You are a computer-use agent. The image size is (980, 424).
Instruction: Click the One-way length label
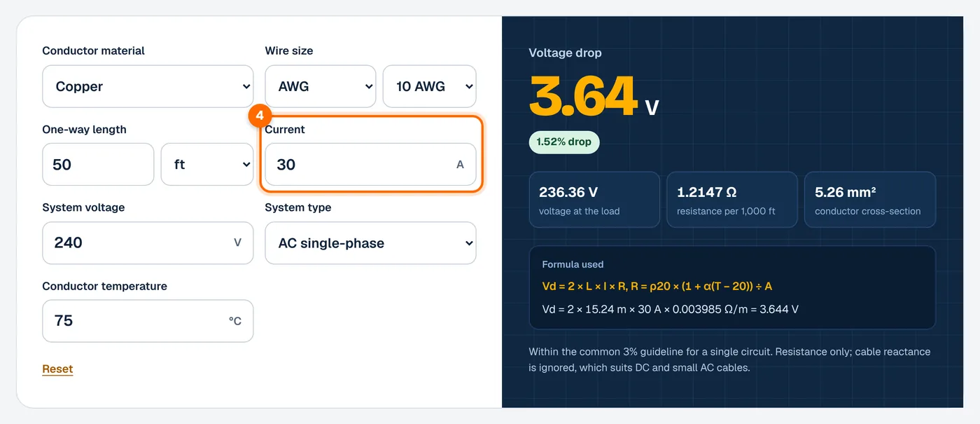click(x=84, y=129)
